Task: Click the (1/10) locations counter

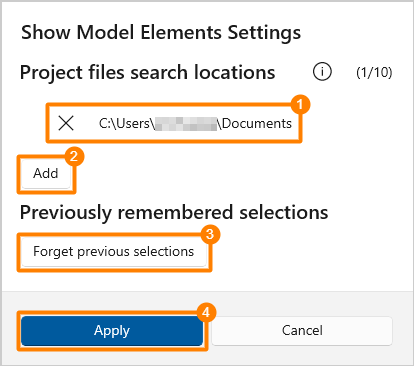Action: tap(374, 72)
